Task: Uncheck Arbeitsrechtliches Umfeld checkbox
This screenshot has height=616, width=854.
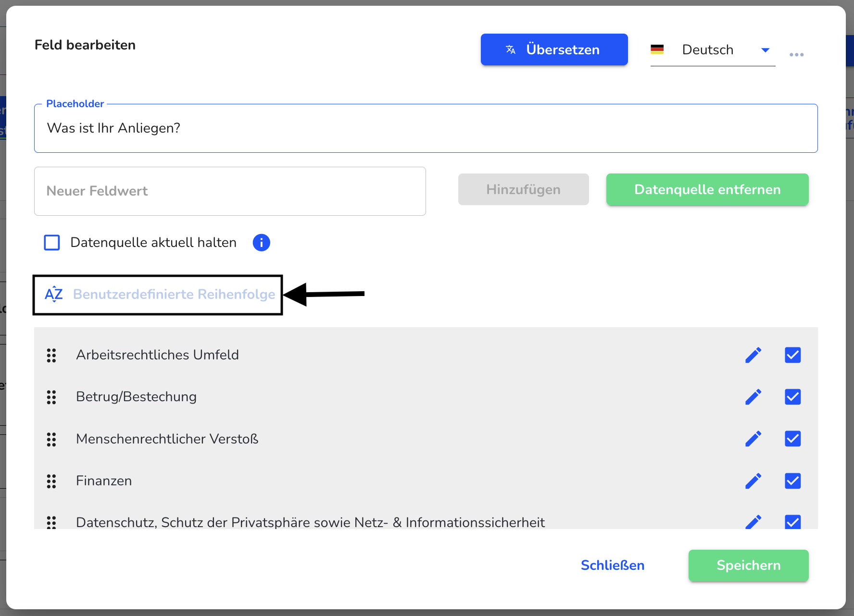Action: [793, 355]
